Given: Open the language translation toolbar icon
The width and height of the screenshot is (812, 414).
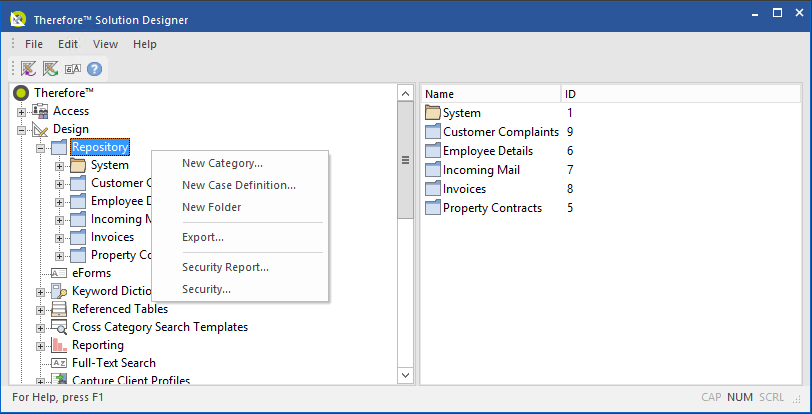Looking at the screenshot, I should coord(72,69).
